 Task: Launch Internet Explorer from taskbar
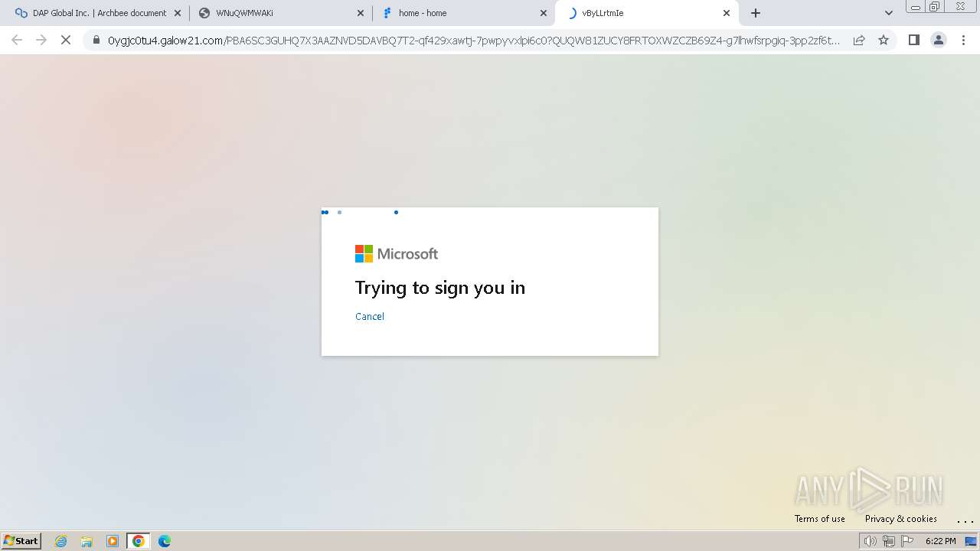coord(61,541)
